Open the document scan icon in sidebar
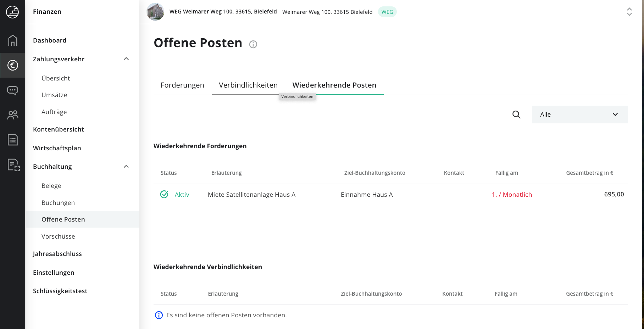Screen dimensions: 644x329 tap(13, 165)
